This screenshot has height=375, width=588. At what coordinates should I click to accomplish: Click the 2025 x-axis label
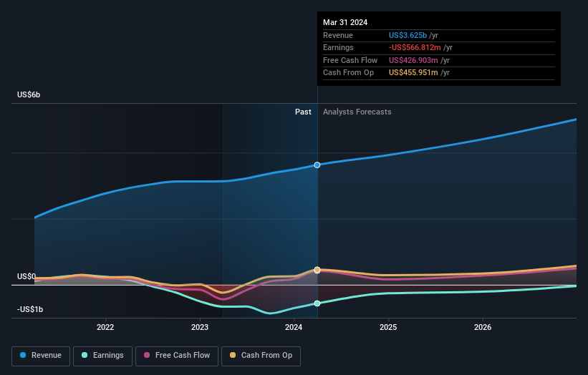pos(388,328)
